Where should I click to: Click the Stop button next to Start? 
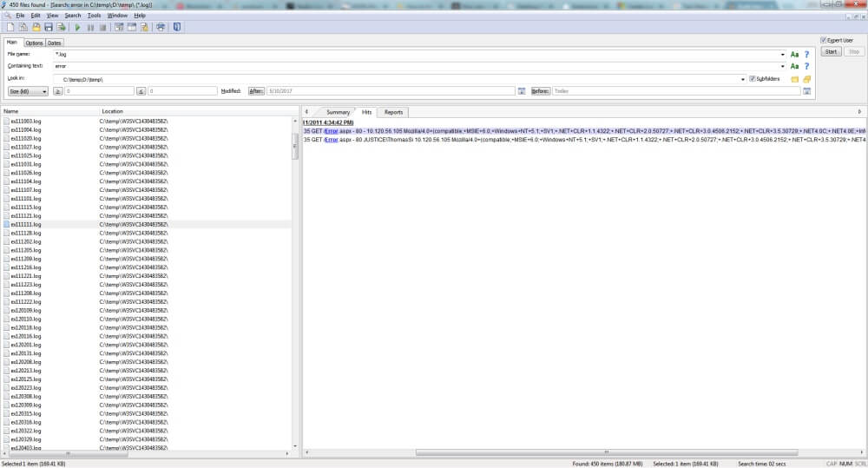(x=854, y=51)
